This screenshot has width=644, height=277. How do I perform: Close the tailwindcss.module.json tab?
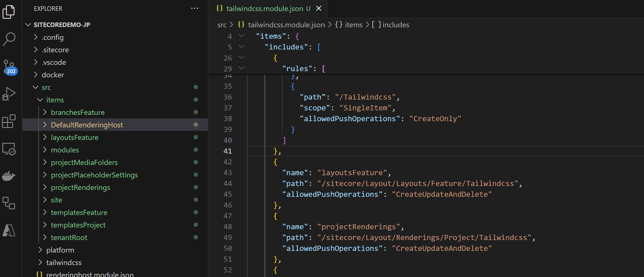coord(319,9)
